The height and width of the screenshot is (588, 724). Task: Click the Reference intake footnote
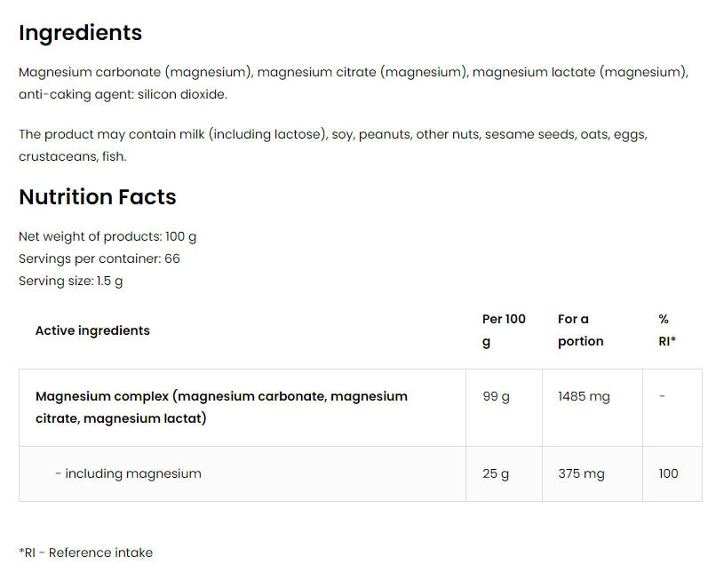(85, 552)
